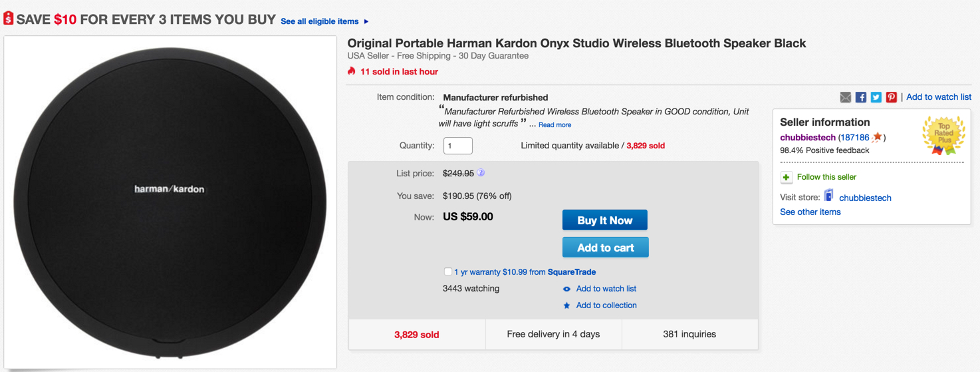Enable the SquareTrade 1 yr warranty checkbox
The image size is (980, 372).
(448, 272)
